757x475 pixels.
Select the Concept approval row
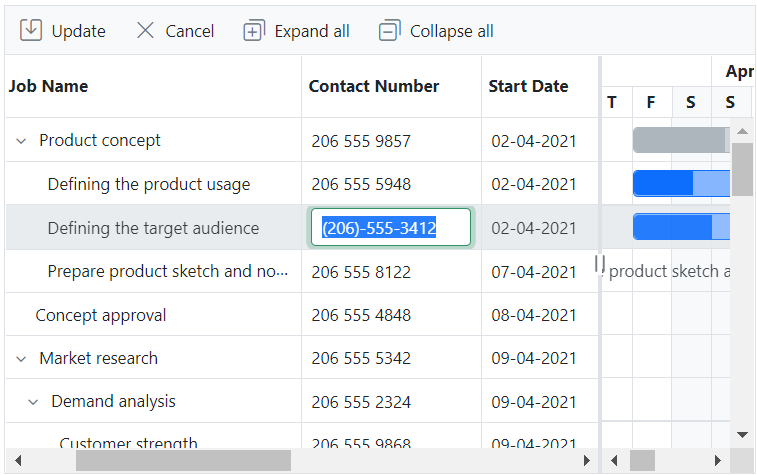(101, 315)
